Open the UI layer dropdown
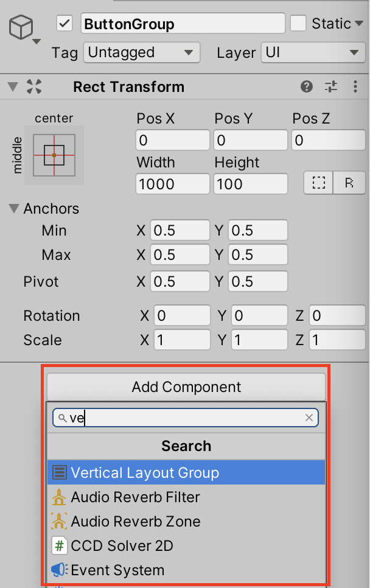 coord(313,52)
